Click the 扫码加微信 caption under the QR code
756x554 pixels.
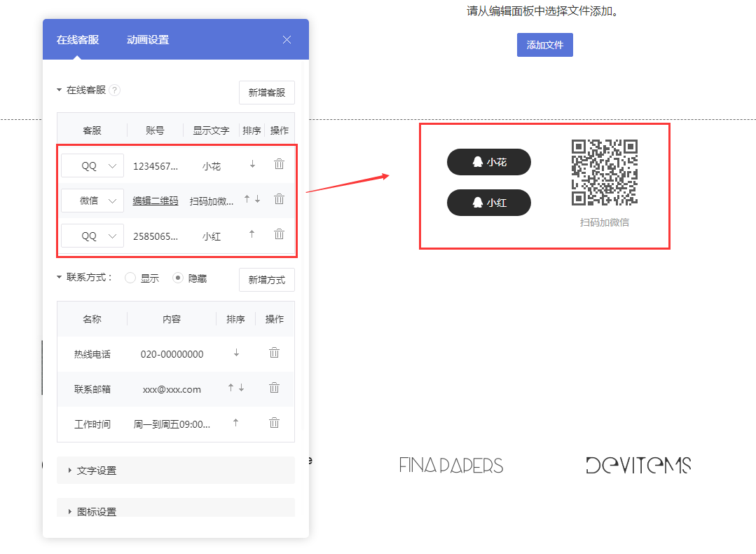(605, 222)
